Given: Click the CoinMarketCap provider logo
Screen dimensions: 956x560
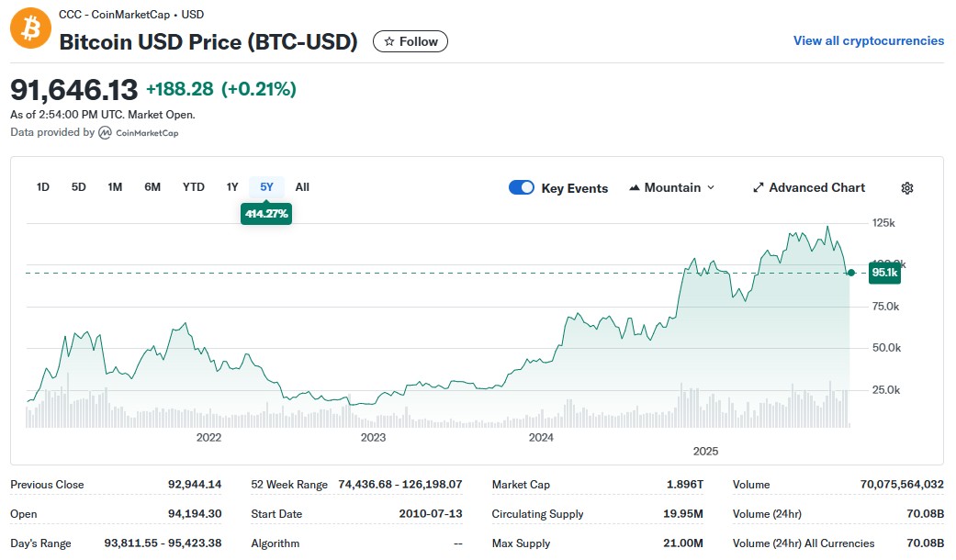Looking at the screenshot, I should pos(139,133).
